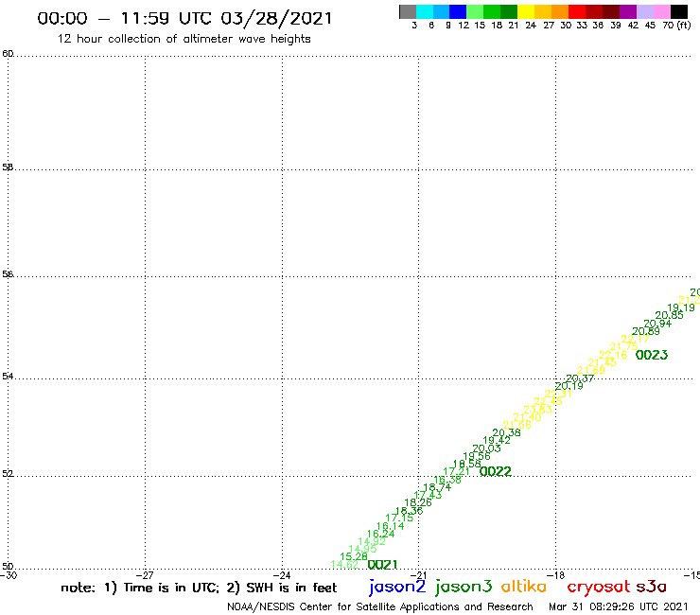Click the '24' color scale label
700x615 pixels.
tap(531, 26)
